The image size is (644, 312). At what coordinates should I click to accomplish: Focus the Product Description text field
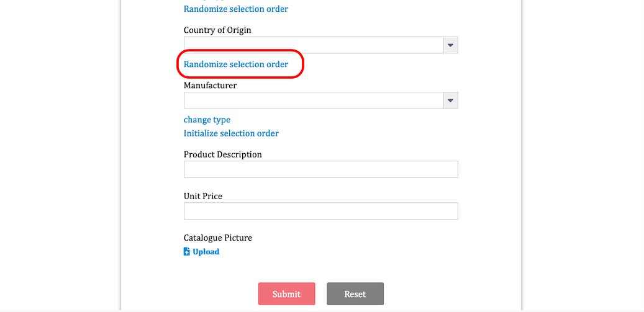coord(320,169)
